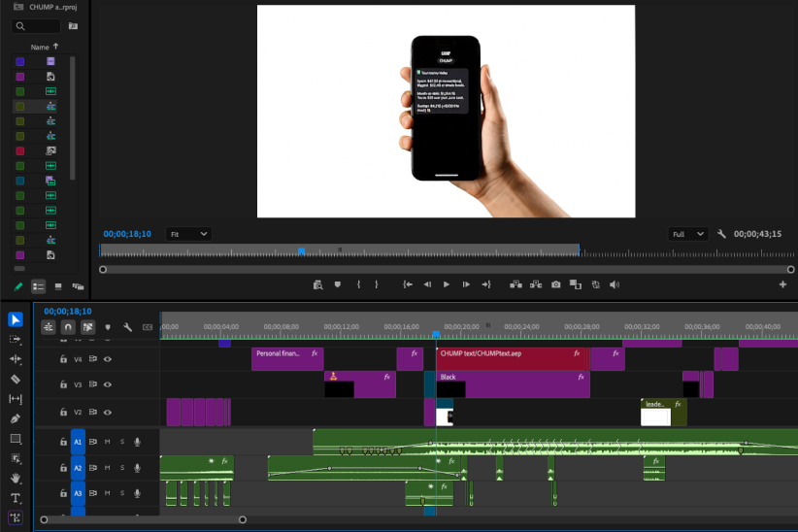Click the Mark In bracket icon

click(359, 284)
